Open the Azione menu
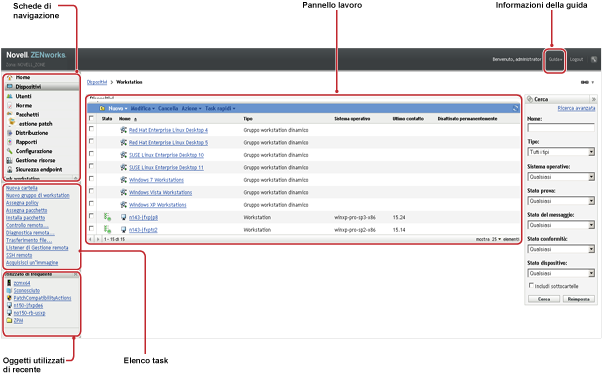 (191, 109)
